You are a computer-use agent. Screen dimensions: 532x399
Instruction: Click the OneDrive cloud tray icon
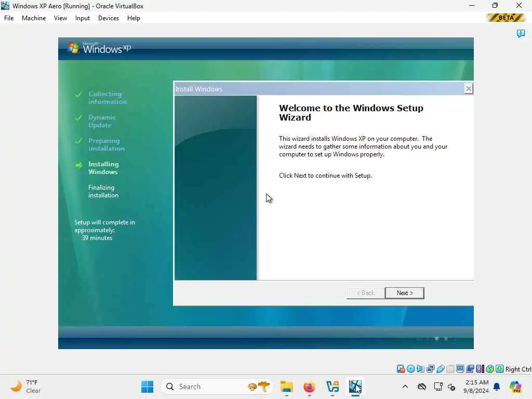pos(422,387)
